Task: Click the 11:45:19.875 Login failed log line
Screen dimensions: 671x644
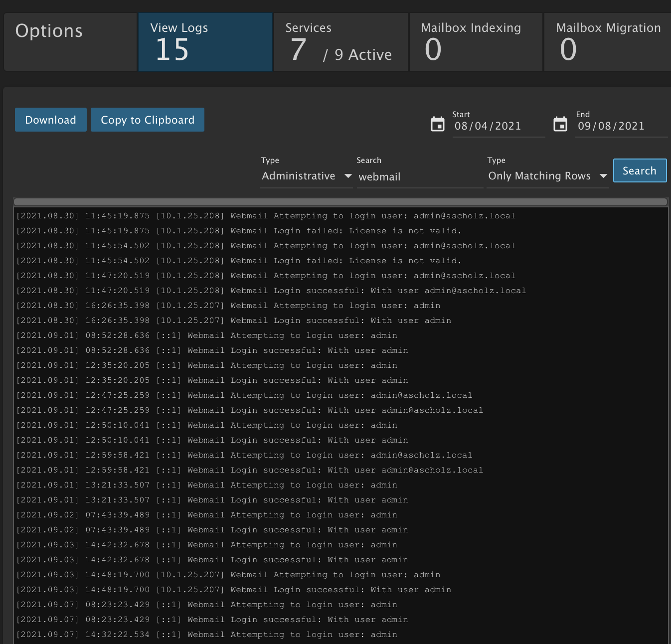Action: (239, 231)
